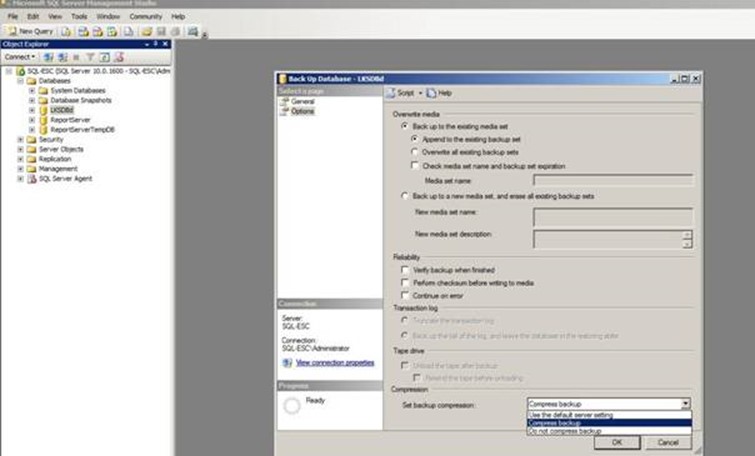Click the disconnect icon in Object Explorer toolbar
The width and height of the screenshot is (755, 456).
coord(63,57)
